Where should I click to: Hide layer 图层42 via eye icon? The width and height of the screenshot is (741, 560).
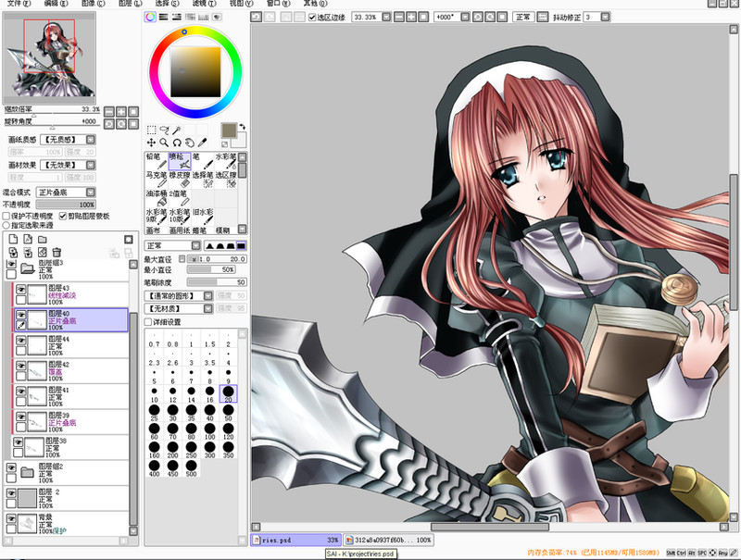[x=20, y=365]
